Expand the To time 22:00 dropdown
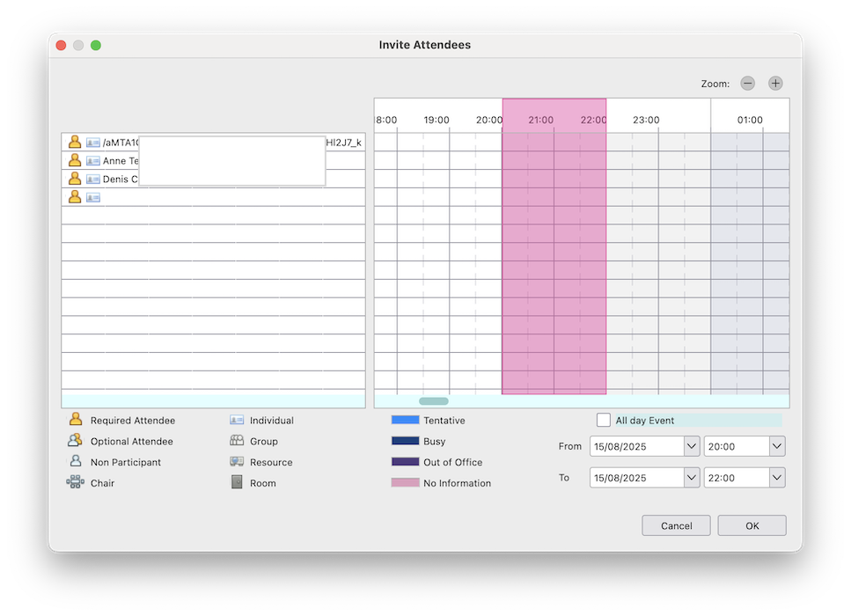Image resolution: width=851 pixels, height=616 pixels. tap(776, 478)
